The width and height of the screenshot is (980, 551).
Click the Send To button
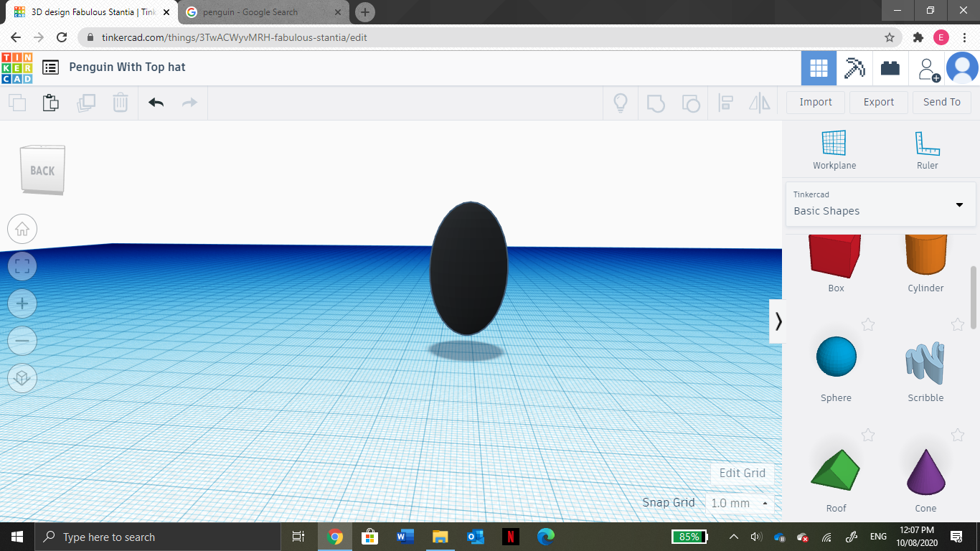pos(942,102)
